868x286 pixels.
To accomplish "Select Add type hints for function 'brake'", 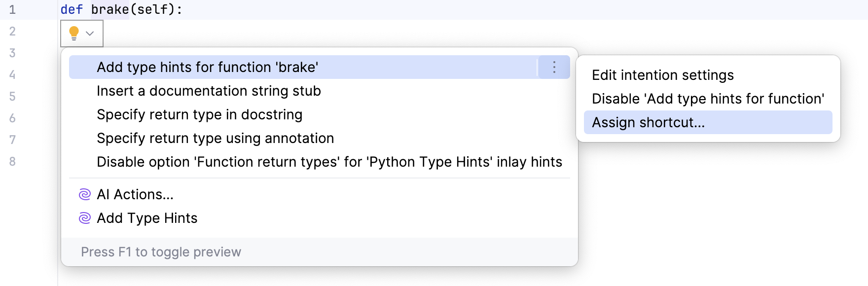I will click(207, 67).
